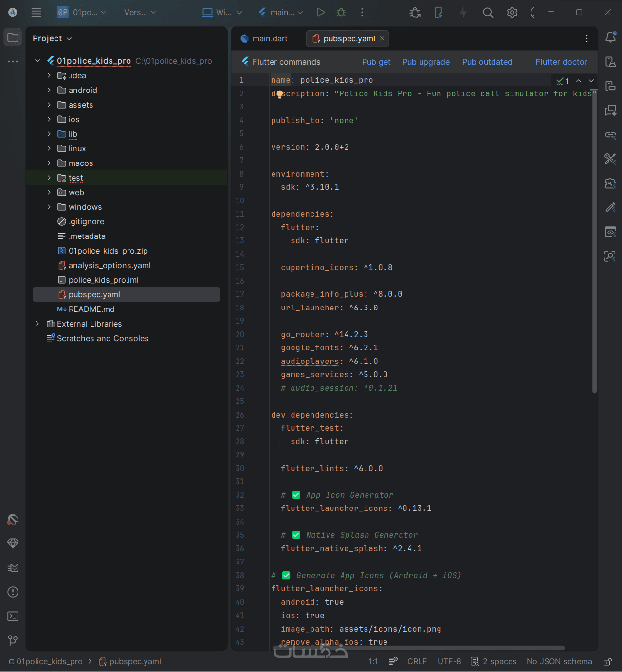Image resolution: width=622 pixels, height=672 pixels.
Task: Open the hamburger main menu
Action: pos(36,12)
